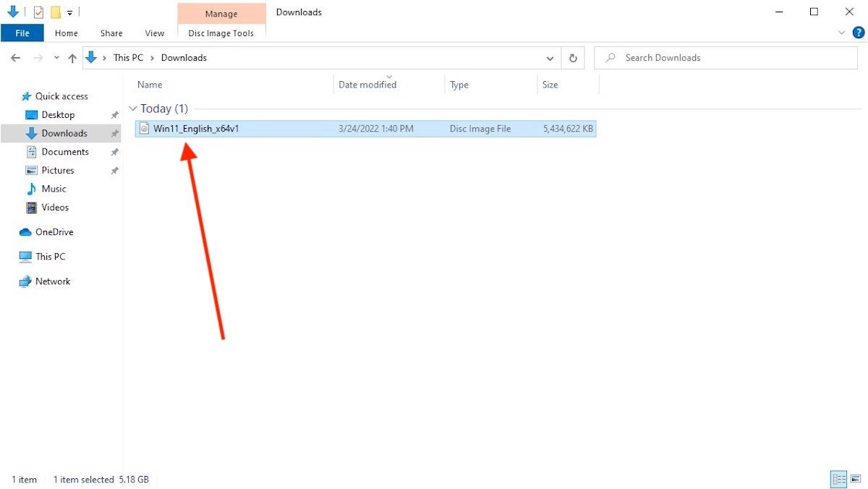Click the window's download arrow system icon
Image resolution: width=868 pixels, height=489 pixels.
pos(12,12)
